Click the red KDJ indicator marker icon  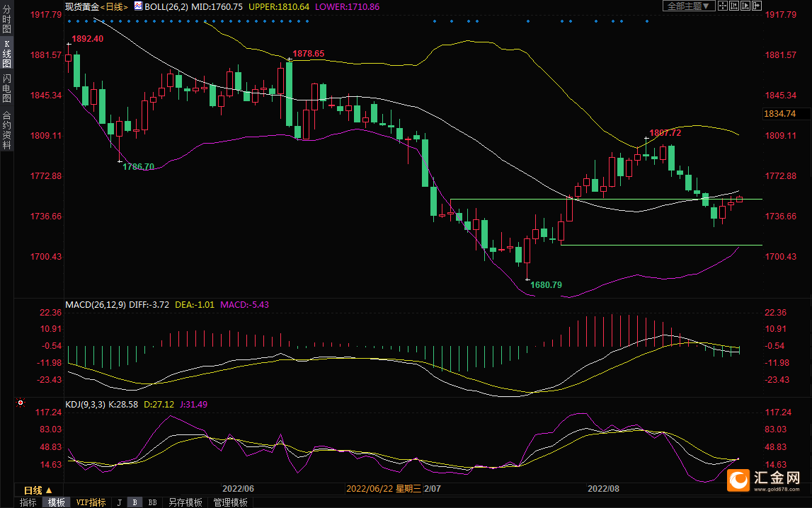pos(21,403)
